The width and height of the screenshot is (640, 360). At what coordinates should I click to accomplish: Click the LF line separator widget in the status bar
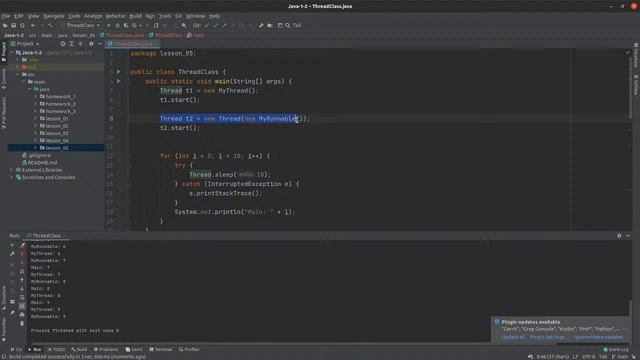tap(576, 357)
